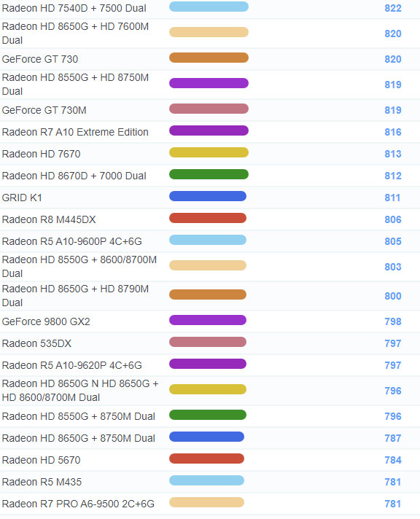This screenshot has width=420, height=519.
Task: Click Radeon HD 8650G + HD 8790M Dual
Action: (75, 296)
